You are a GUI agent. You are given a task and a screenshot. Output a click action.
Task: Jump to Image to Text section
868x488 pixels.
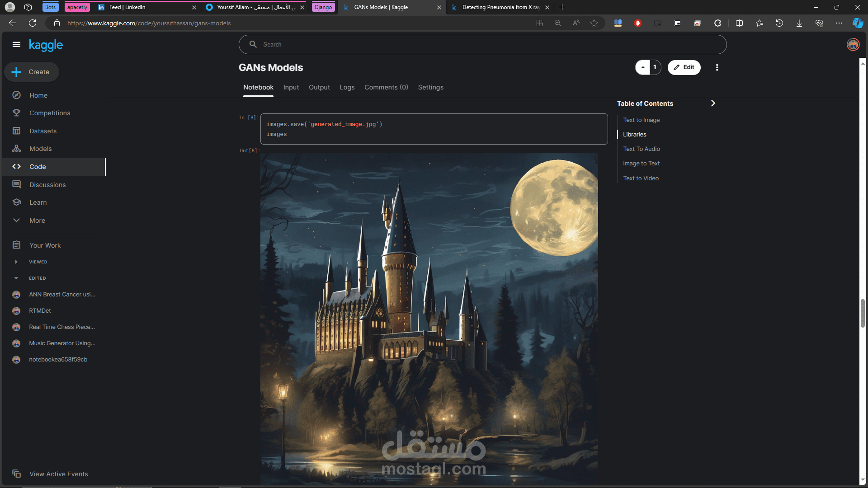[x=641, y=163]
